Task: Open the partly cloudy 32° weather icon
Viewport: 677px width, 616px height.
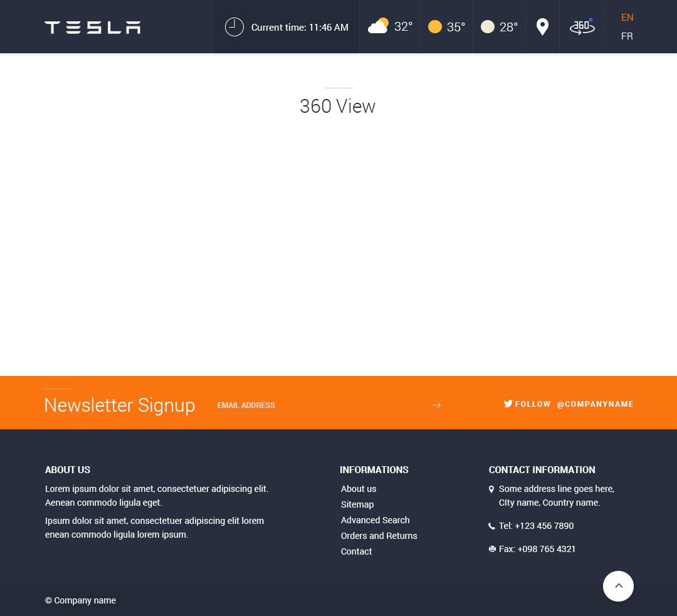Action: click(x=378, y=26)
